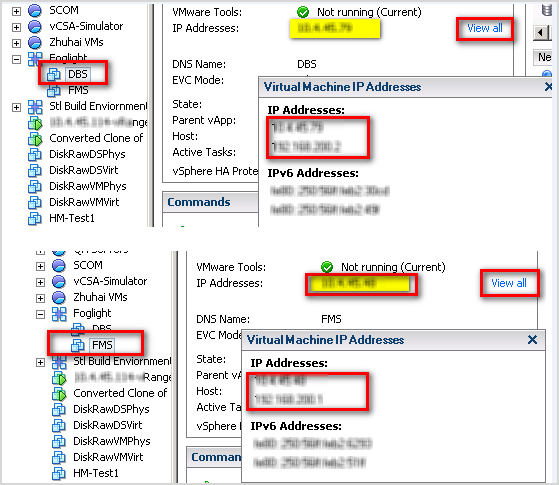Expand vCSA-Simulator node in lower screenshot
The width and height of the screenshot is (559, 485).
click(x=40, y=282)
